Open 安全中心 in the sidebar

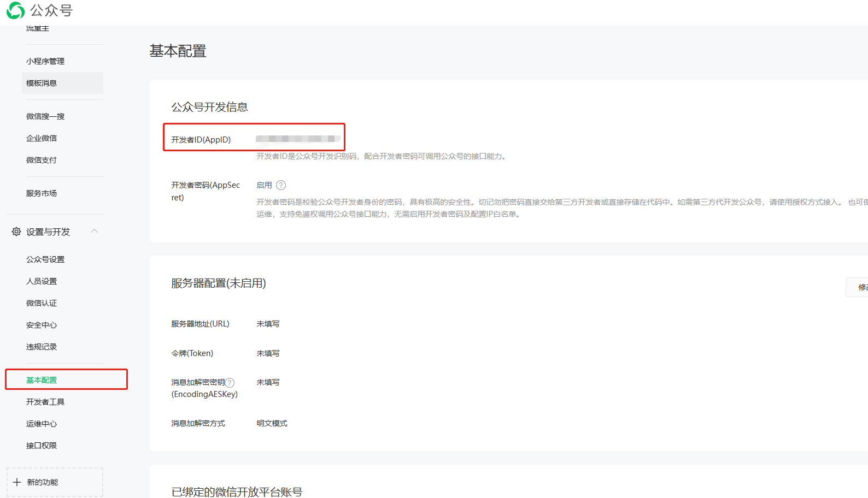click(42, 325)
